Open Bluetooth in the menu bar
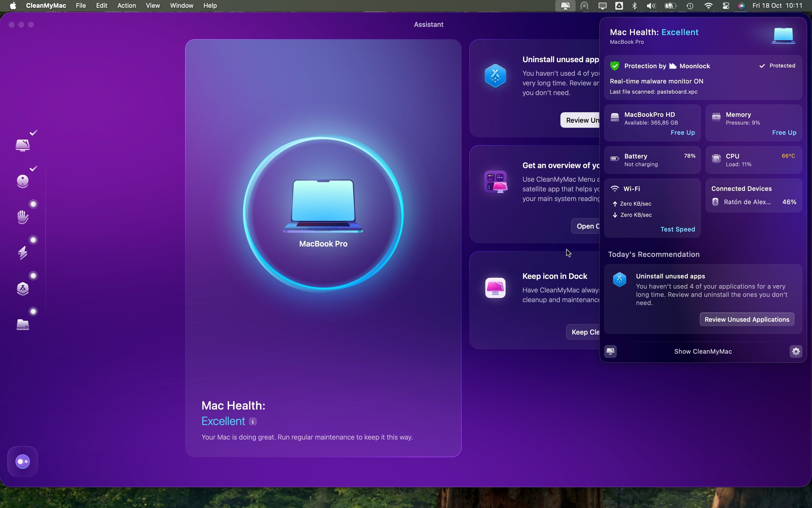Viewport: 812px width, 508px height. pyautogui.click(x=635, y=6)
